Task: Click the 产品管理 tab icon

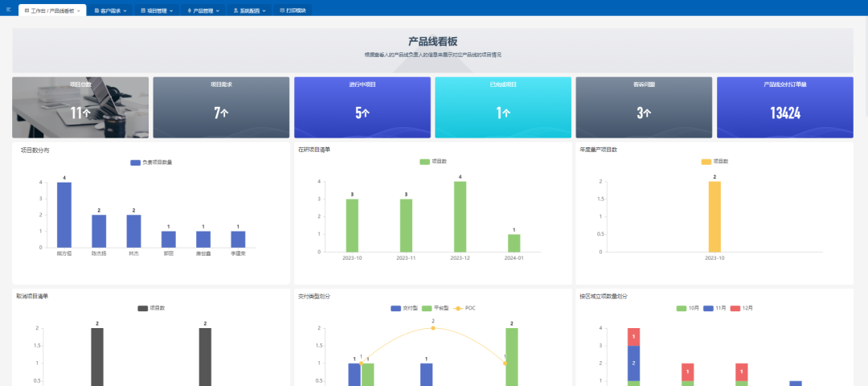Action: click(x=190, y=11)
